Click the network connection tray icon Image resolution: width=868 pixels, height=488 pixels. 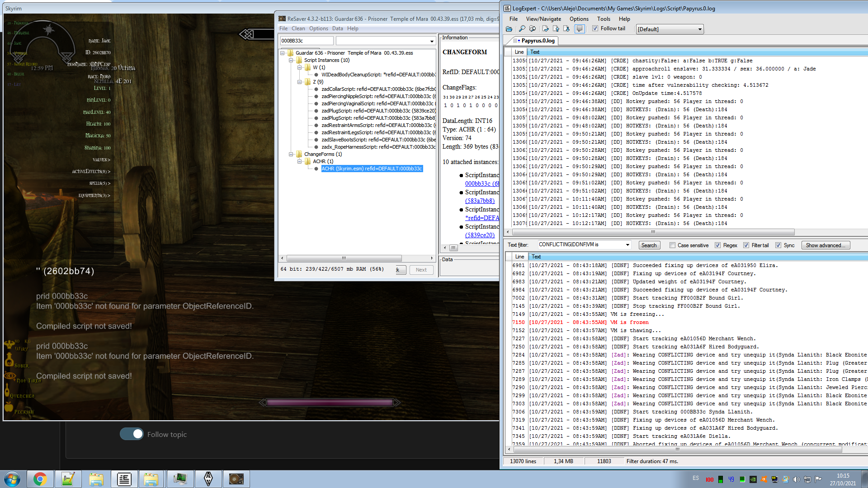(807, 479)
